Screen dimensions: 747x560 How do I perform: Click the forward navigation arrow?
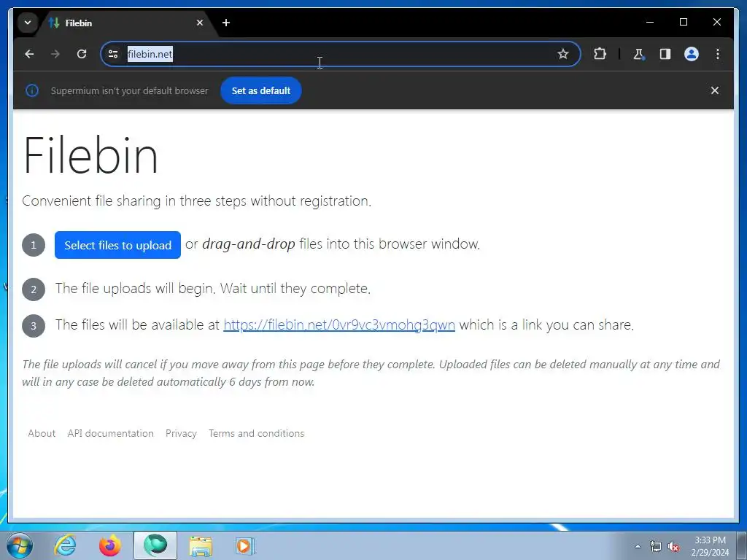point(55,54)
